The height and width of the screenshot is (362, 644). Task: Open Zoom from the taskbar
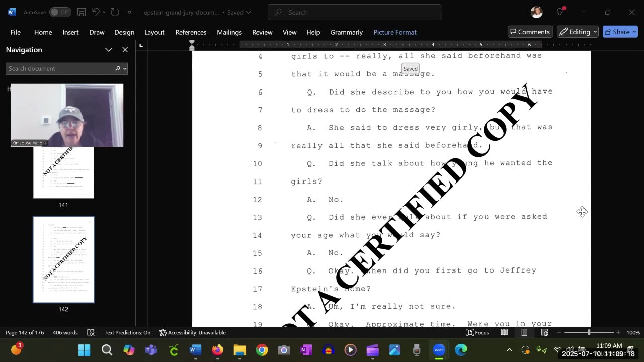[x=439, y=350]
